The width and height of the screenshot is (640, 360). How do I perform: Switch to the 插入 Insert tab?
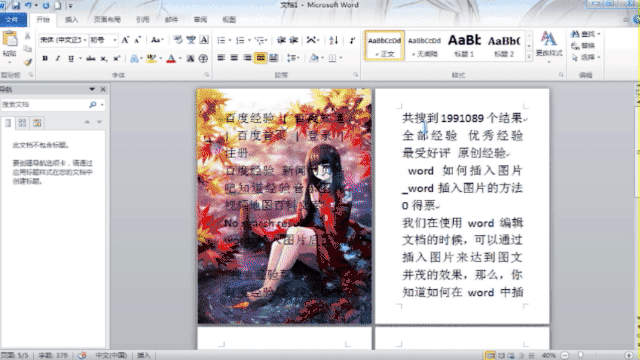(71, 20)
